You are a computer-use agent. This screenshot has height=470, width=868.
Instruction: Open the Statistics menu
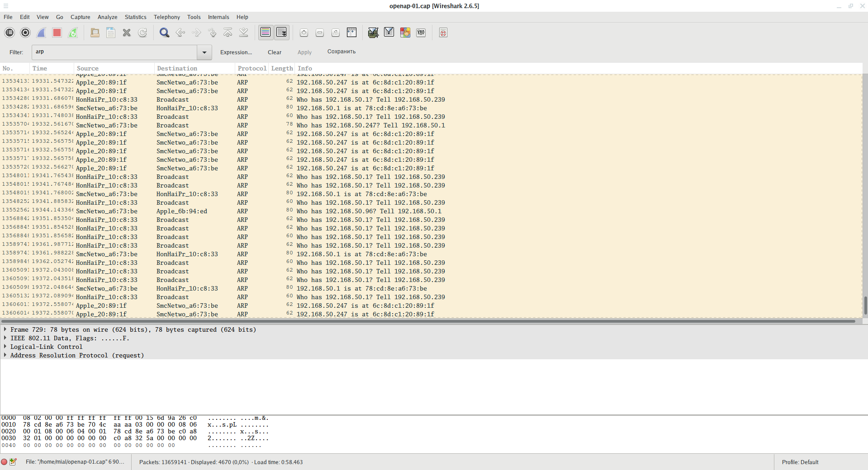click(x=135, y=17)
